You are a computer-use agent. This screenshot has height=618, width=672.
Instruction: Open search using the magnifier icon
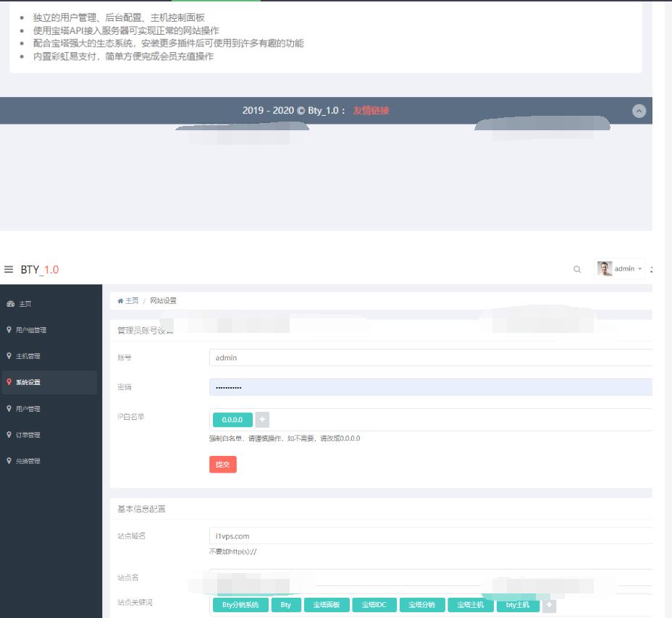click(577, 268)
